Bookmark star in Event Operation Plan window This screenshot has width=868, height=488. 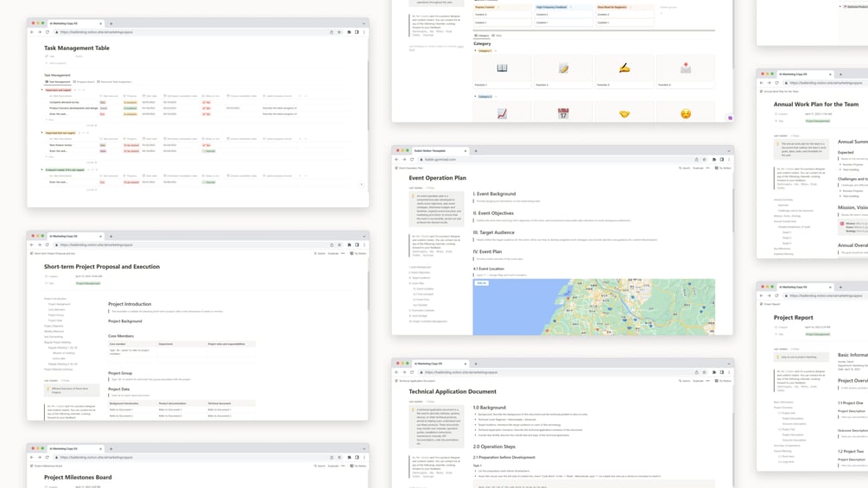704,159
